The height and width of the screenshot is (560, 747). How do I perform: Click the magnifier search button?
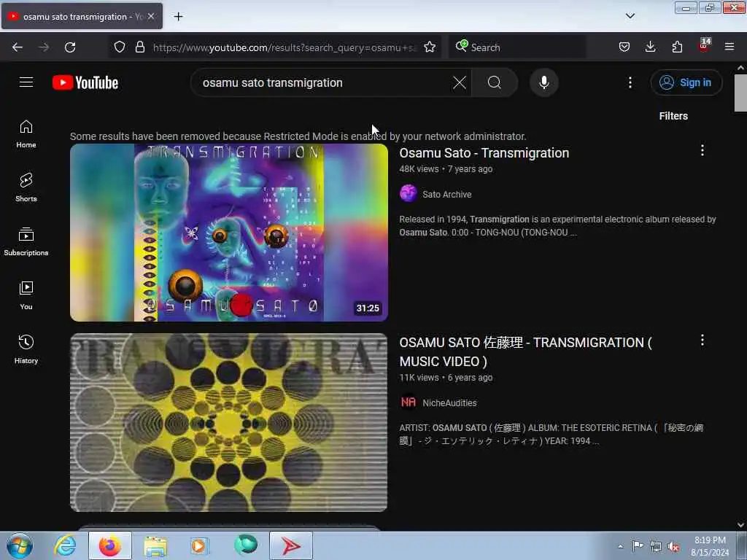tap(495, 82)
